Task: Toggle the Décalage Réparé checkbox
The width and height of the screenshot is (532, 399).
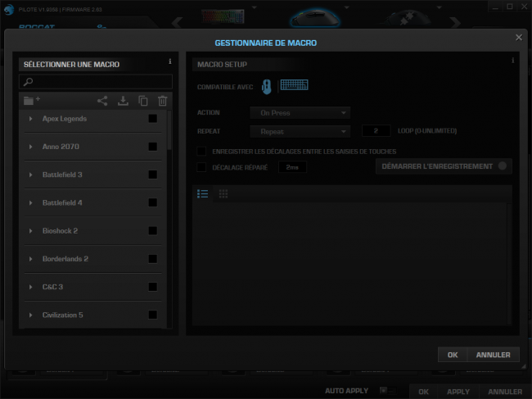Action: click(201, 167)
